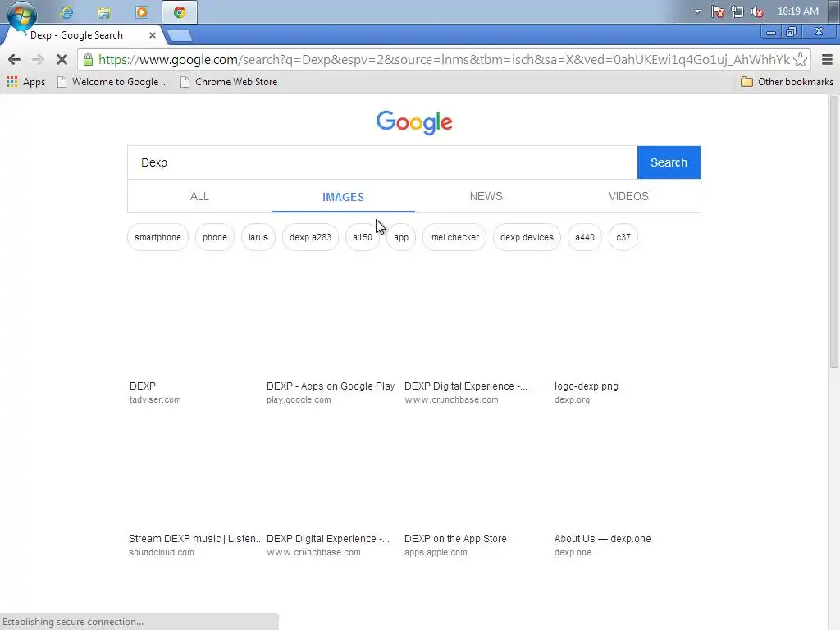Open a new tab button
Screen dimensions: 840x630
point(179,36)
